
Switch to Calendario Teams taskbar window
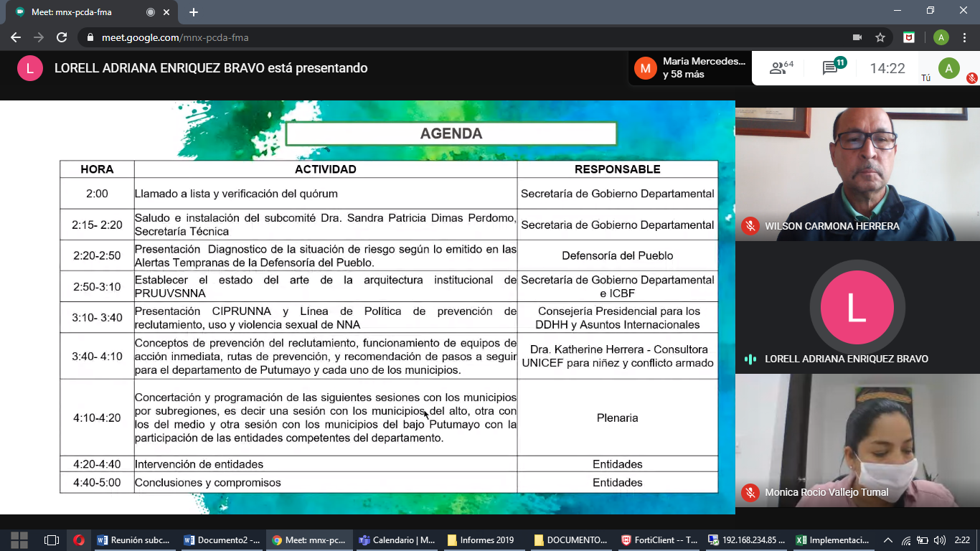(x=397, y=540)
